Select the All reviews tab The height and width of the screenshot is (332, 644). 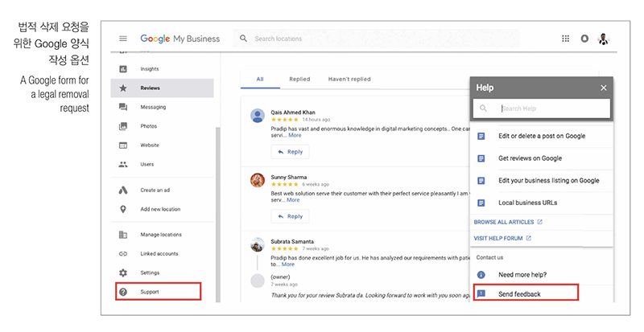tap(260, 80)
